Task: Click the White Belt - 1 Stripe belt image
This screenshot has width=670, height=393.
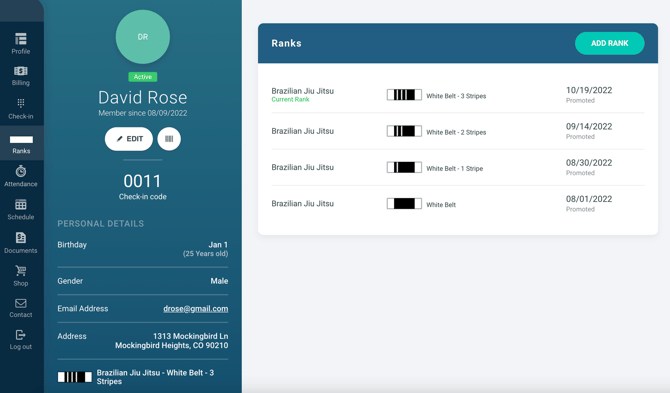Action: pyautogui.click(x=404, y=167)
